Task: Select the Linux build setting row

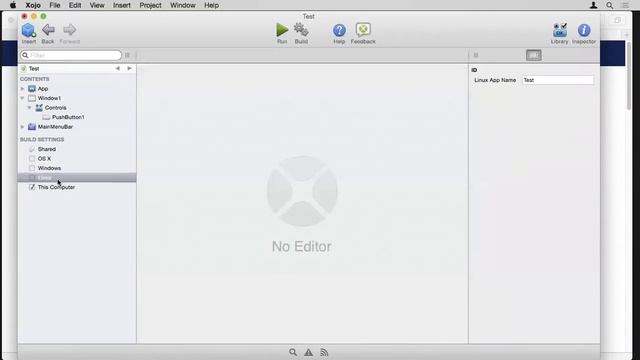Action: (77, 178)
